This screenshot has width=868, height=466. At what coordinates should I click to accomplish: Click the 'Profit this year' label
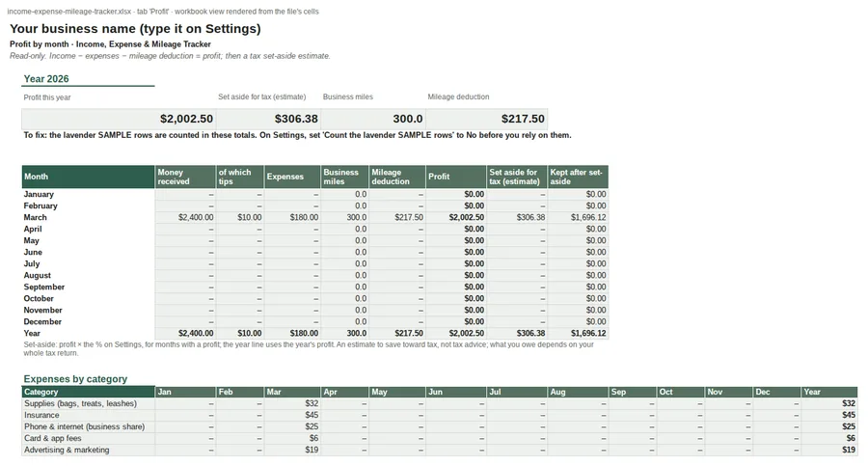pos(47,97)
